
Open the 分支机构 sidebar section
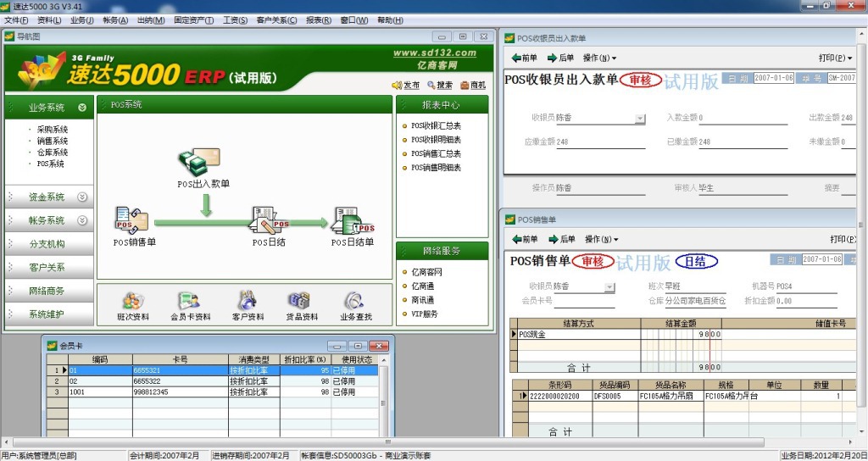47,243
